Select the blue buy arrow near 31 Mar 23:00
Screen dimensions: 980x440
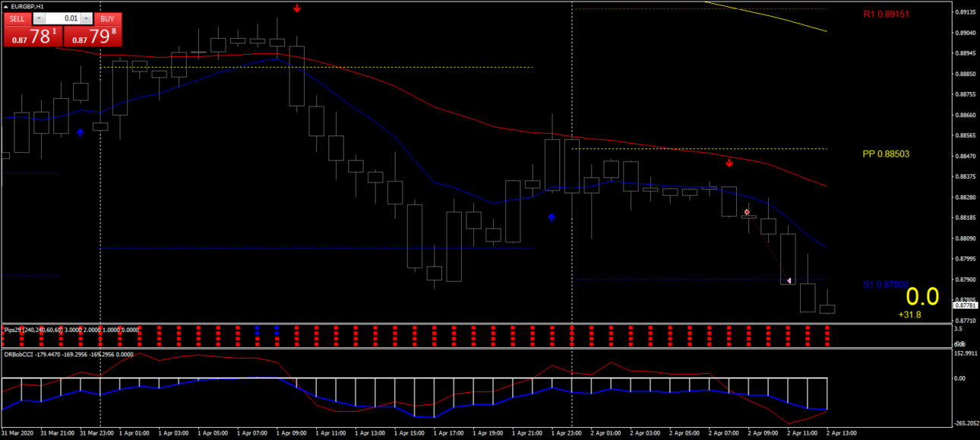80,132
